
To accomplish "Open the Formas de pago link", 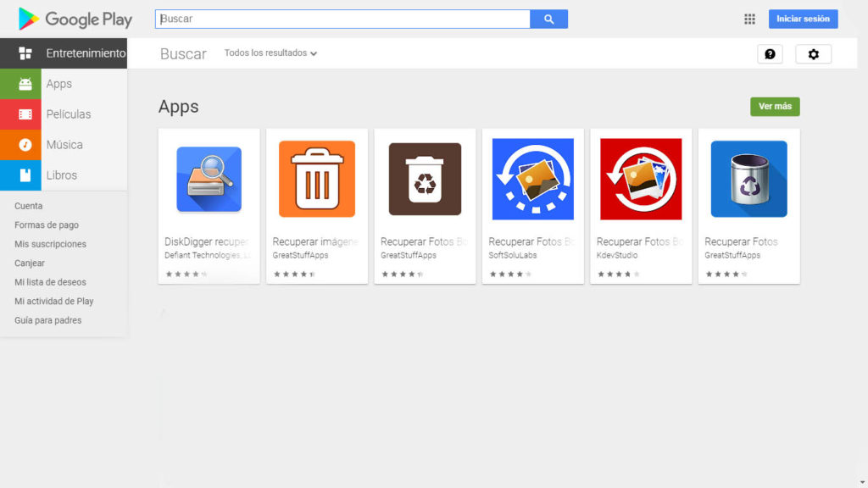I will click(47, 225).
